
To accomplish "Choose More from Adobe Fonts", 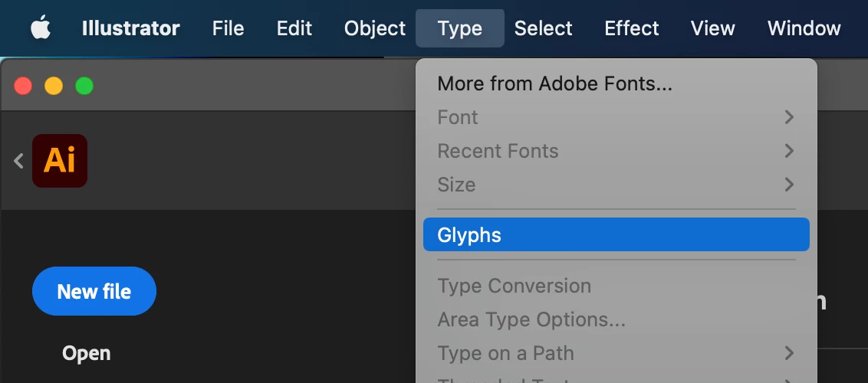I will 616,84.
